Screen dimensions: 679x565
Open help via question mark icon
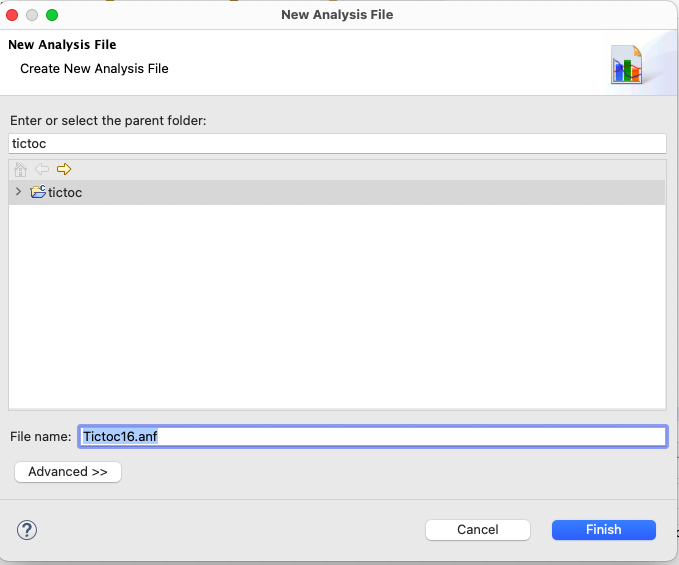point(27,530)
